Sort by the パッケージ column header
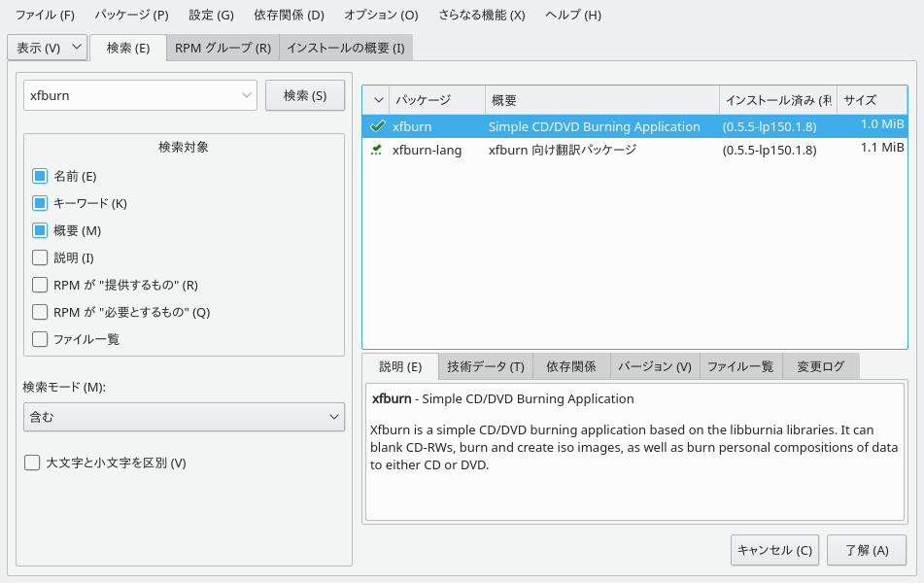924x583 pixels. [436, 100]
